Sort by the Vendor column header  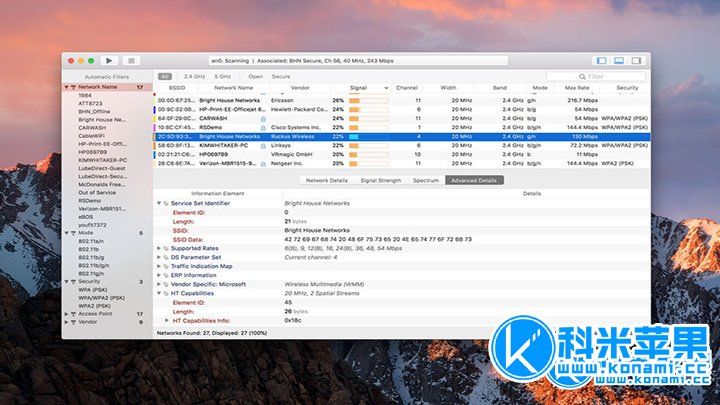(300, 88)
